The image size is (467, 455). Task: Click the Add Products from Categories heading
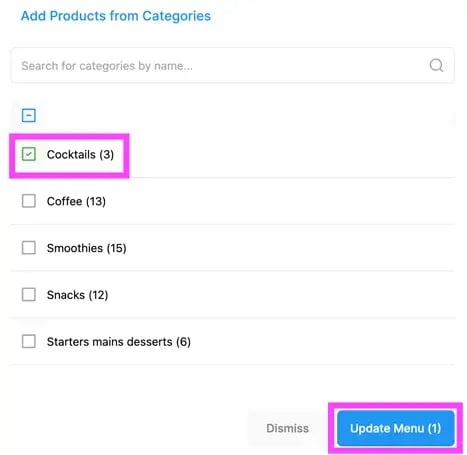click(116, 16)
